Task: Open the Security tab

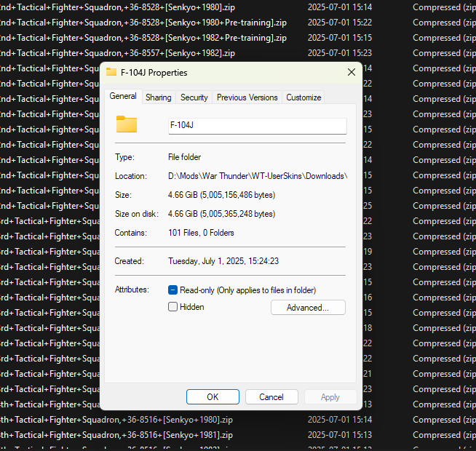Action: pos(194,97)
